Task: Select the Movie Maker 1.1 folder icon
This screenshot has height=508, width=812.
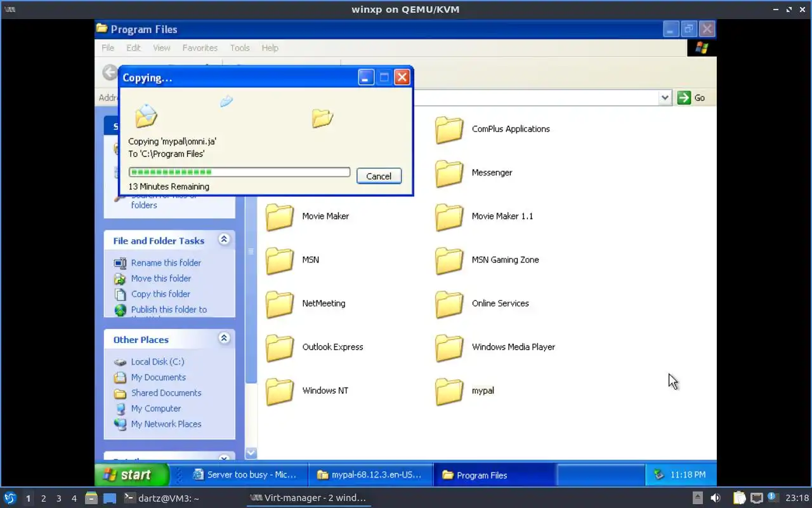Action: 449,217
